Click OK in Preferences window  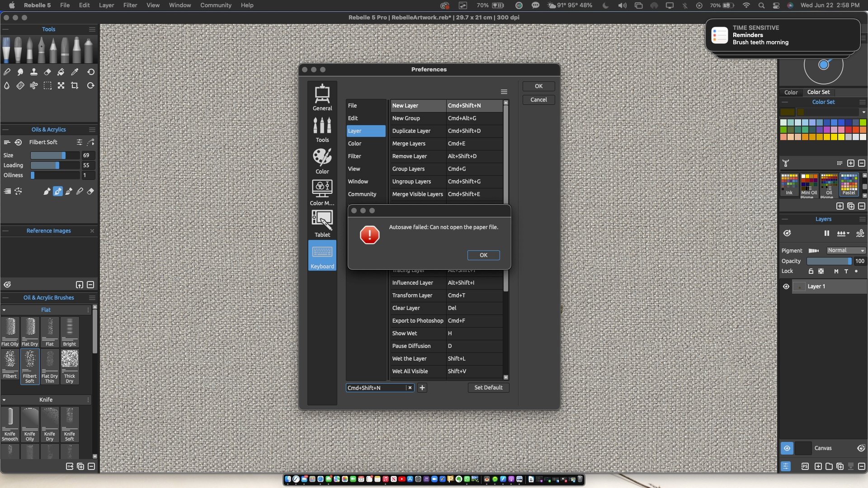click(538, 86)
